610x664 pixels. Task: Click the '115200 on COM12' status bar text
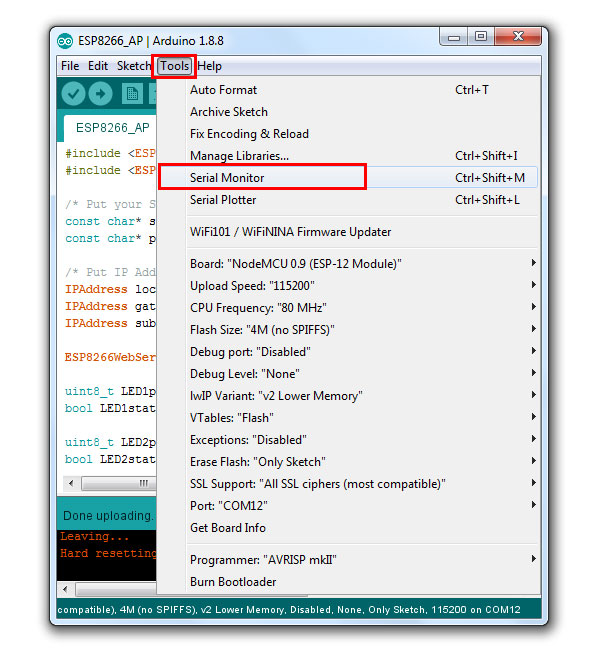(476, 610)
